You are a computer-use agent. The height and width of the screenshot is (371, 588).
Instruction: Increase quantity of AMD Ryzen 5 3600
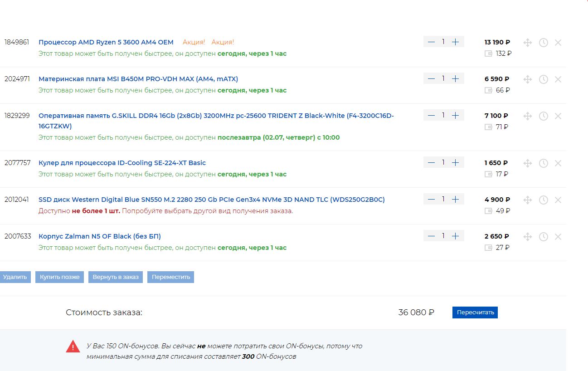456,42
